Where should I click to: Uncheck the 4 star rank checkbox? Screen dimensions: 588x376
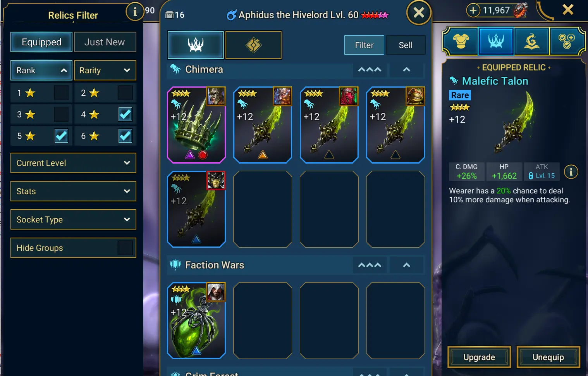pyautogui.click(x=125, y=114)
